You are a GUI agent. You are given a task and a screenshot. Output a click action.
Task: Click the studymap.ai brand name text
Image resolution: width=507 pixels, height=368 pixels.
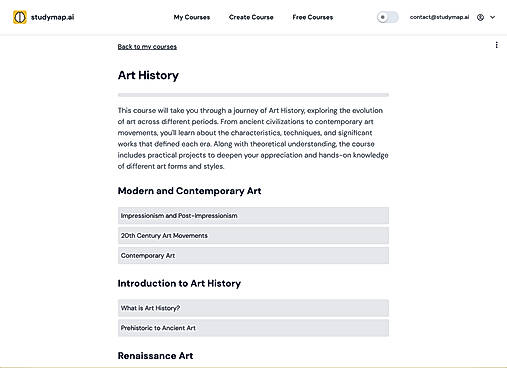coord(53,17)
